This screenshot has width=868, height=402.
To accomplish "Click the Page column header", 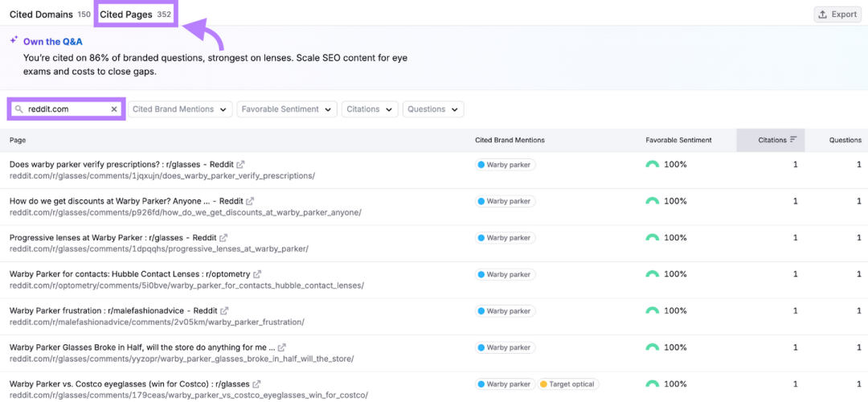I will click(18, 140).
